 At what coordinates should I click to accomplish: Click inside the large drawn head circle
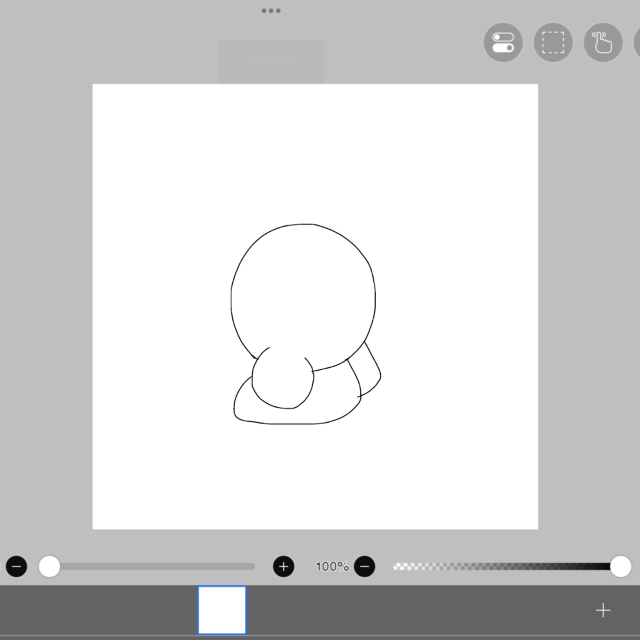303,290
